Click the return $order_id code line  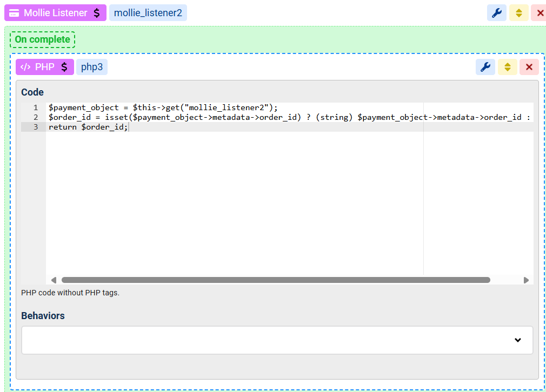pyautogui.click(x=88, y=127)
